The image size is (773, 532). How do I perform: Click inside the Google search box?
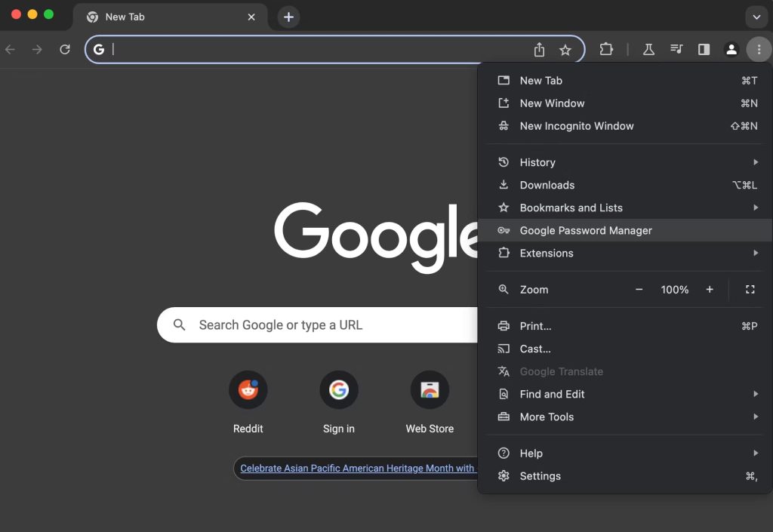point(317,324)
